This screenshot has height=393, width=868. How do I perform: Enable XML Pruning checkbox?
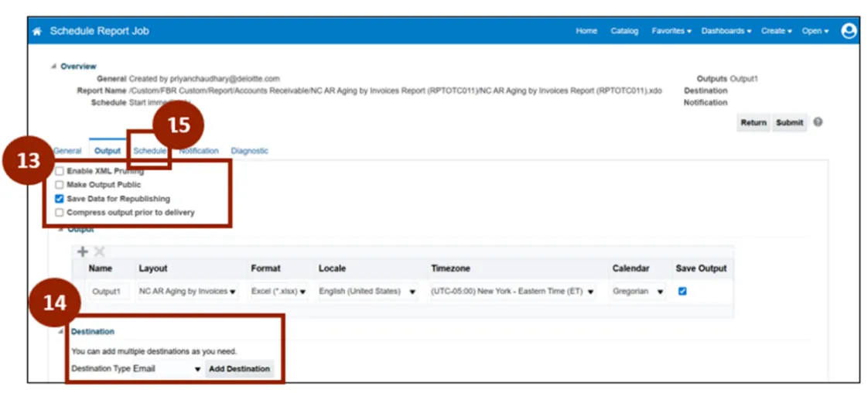click(x=60, y=171)
